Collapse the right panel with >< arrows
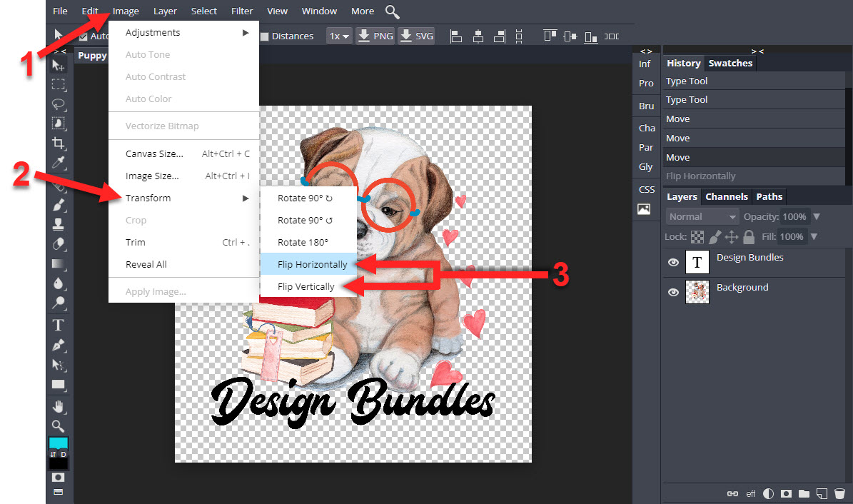The width and height of the screenshot is (853, 504). click(x=757, y=51)
